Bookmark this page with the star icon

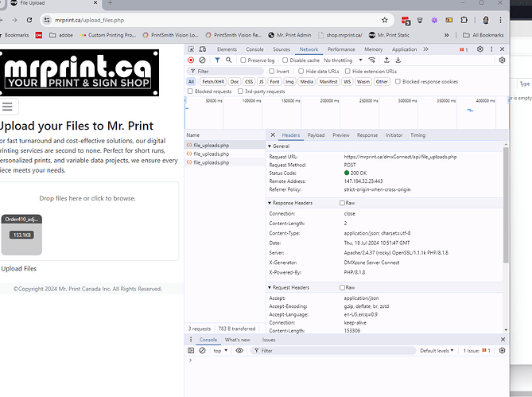click(x=384, y=20)
